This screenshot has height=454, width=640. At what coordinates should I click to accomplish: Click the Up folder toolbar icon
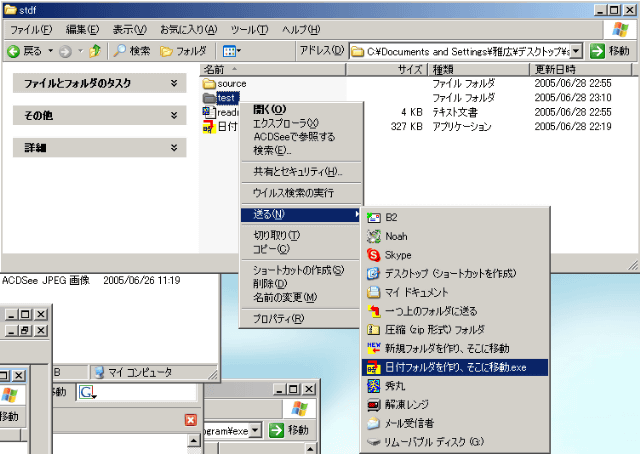(x=95, y=51)
